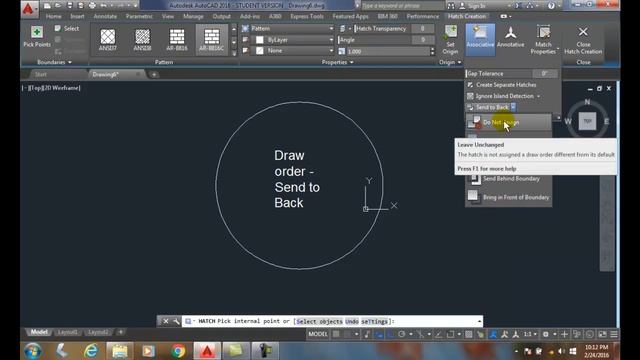Screen dimensions: 640x360
Task: Choose Do Not Assign draw order
Action: tap(509, 122)
